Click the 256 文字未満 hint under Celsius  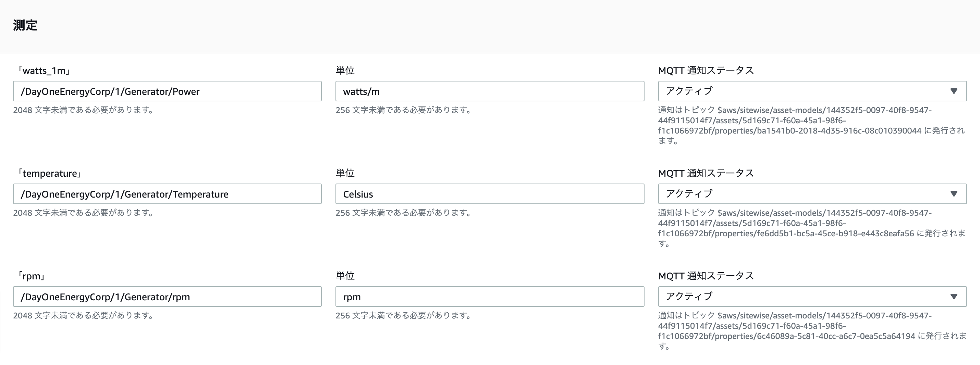click(403, 213)
